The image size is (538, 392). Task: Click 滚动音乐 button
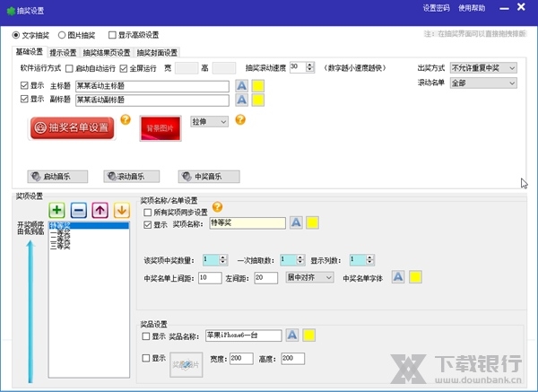click(132, 177)
